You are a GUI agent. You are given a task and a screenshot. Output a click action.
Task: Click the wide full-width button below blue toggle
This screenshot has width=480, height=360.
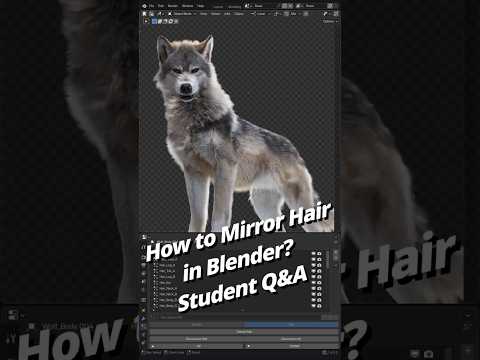[x=244, y=332]
